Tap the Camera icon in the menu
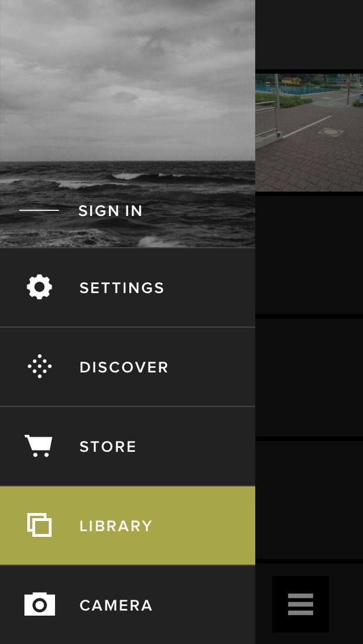 pos(39,604)
